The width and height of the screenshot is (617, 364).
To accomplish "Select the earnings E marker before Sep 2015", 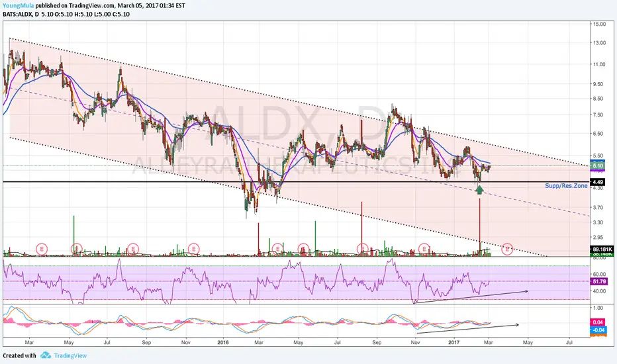I will tap(133, 249).
